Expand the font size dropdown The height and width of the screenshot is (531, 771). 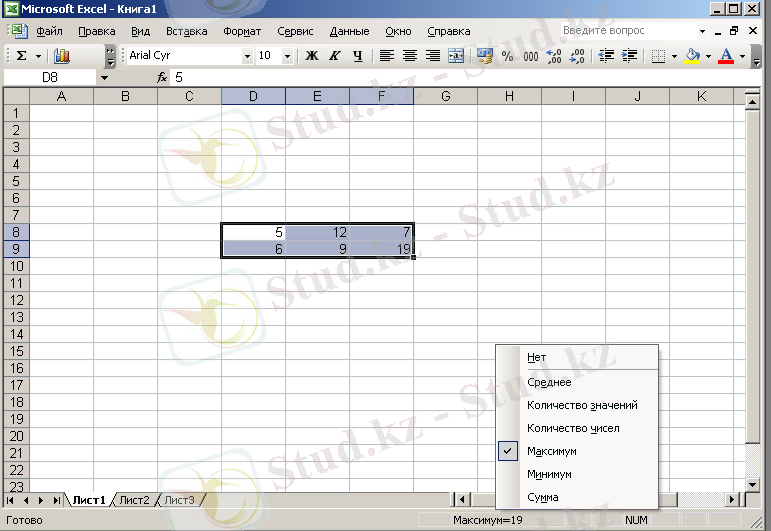tap(288, 56)
